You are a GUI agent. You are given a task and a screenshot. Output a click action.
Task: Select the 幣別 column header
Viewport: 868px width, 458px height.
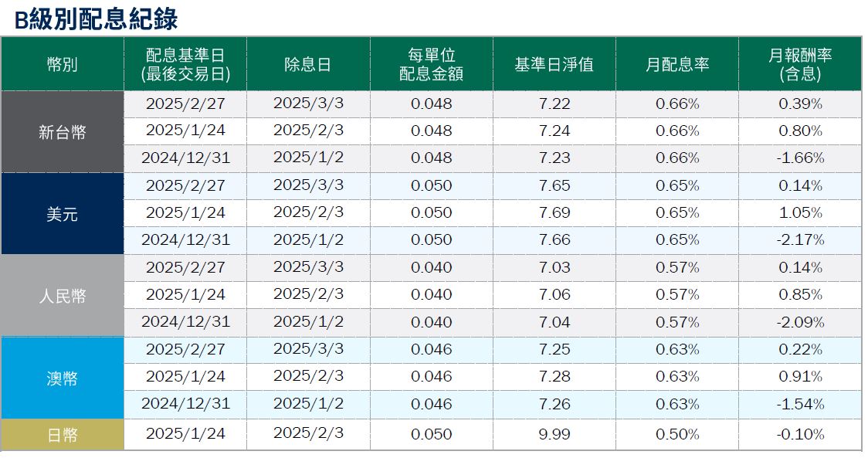(62, 65)
